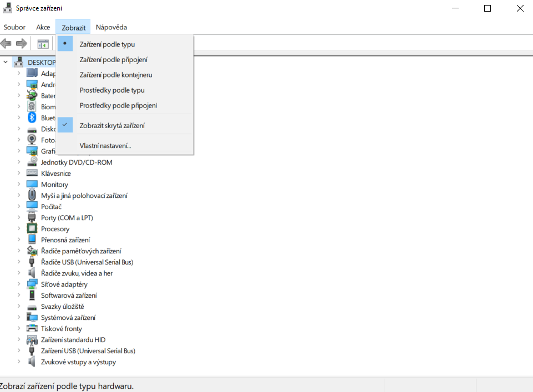Click the Zařízení USB icon

(32, 350)
